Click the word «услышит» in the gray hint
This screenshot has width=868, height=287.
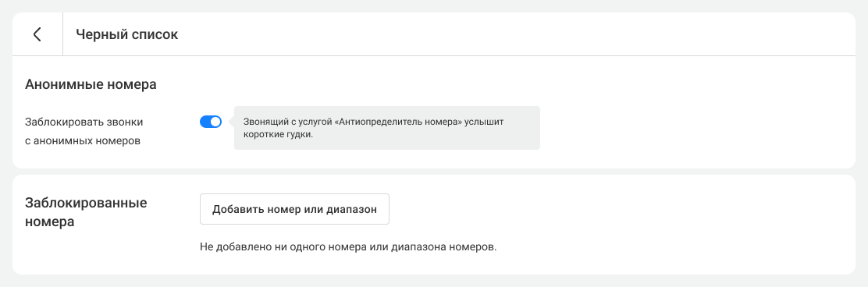486,121
